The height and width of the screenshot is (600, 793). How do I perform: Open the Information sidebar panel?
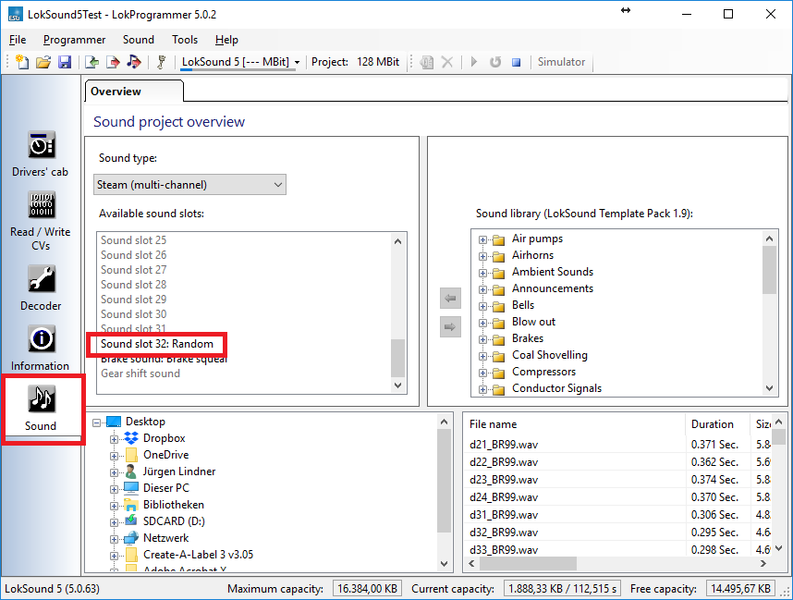[40, 348]
